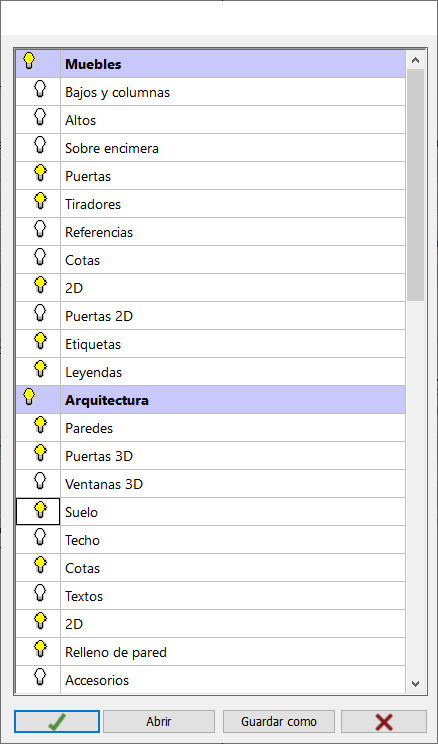The height and width of the screenshot is (744, 438).
Task: Click the scrollbar down arrow
Action: point(415,684)
